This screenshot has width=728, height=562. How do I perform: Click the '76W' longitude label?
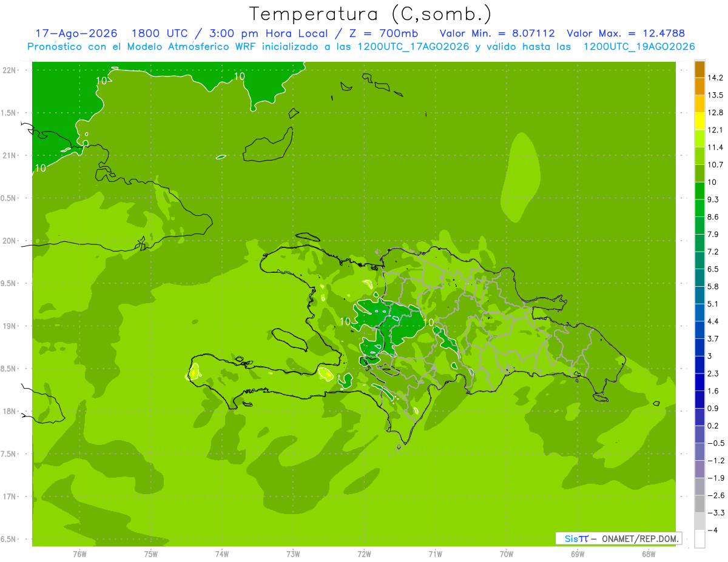(79, 554)
